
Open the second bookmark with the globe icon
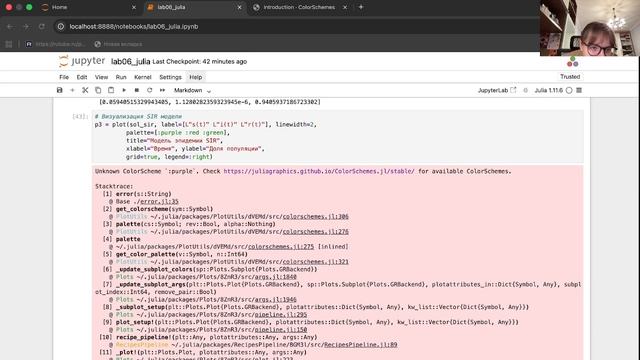[118, 44]
